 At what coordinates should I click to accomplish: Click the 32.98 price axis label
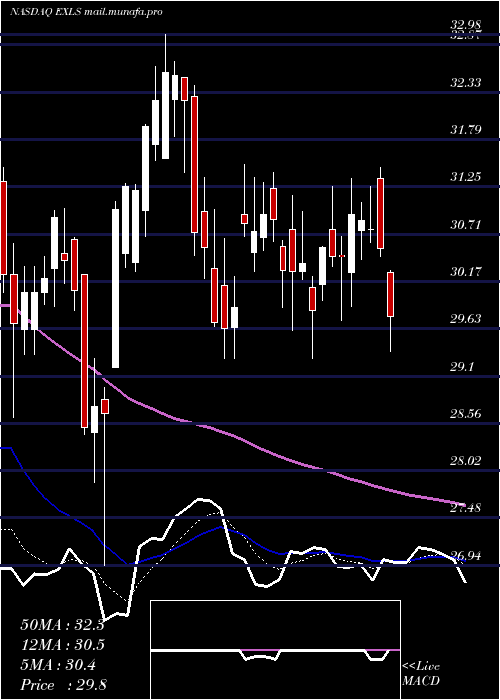click(466, 26)
